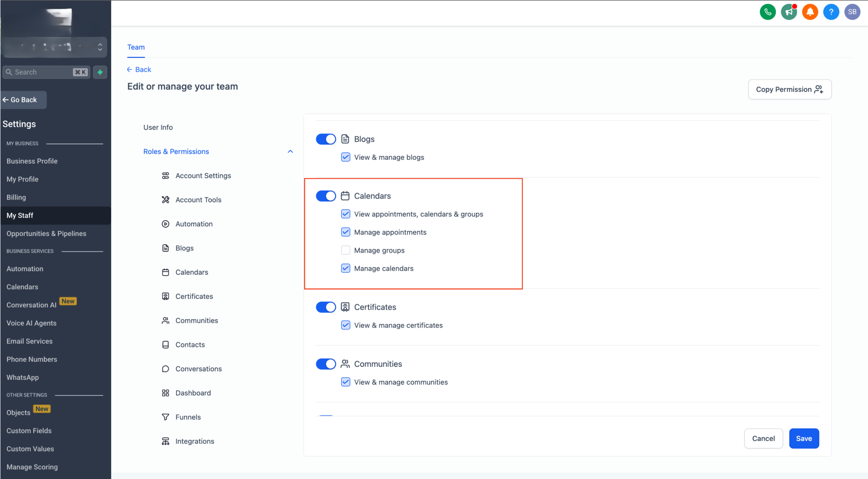Image resolution: width=868 pixels, height=479 pixels.
Task: Click the Cancel button
Action: [x=763, y=438]
